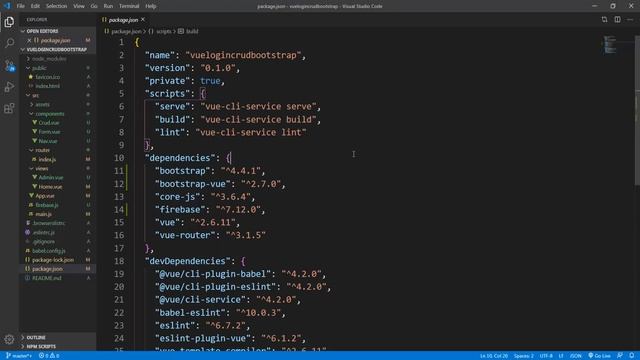This screenshot has height=360, width=640.
Task: Collapse the VUELOGINCRUDBOOTSTRAP project section
Action: pos(57,49)
